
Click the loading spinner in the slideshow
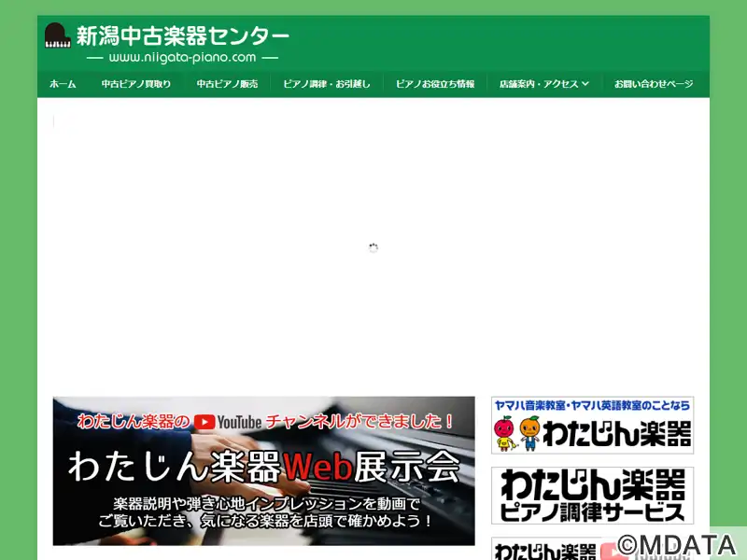(x=373, y=248)
